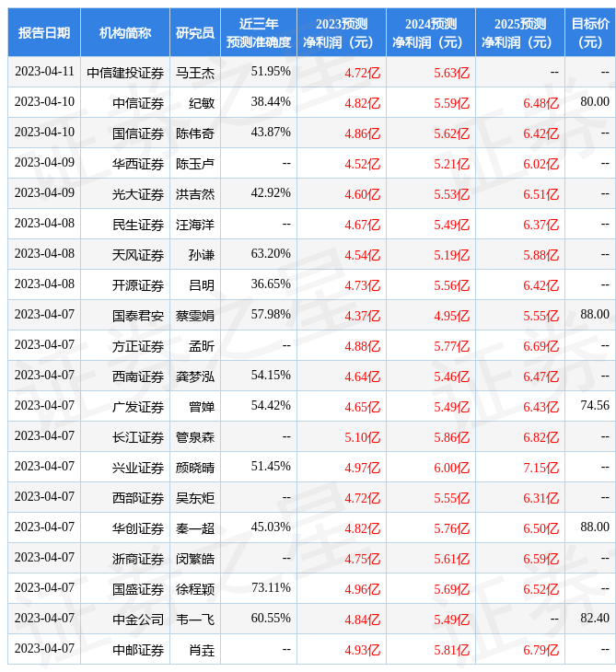Click researcher 闵繁皓
Image resolution: width=616 pixels, height=672 pixels.
point(194,559)
